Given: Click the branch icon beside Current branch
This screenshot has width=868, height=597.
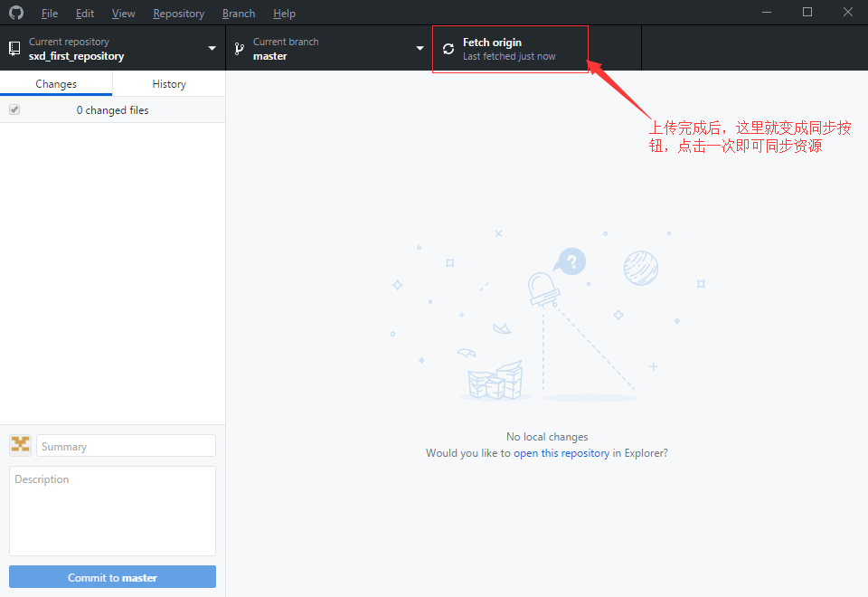Looking at the screenshot, I should point(239,49).
